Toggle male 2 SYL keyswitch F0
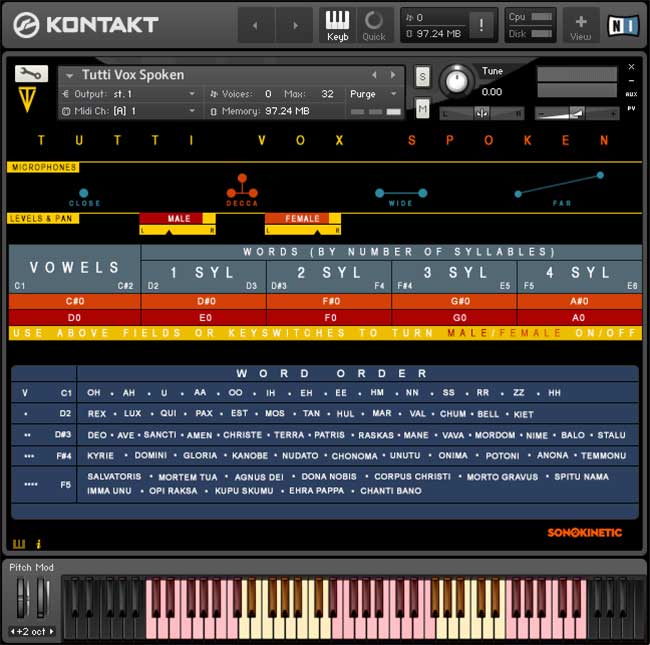Image resolution: width=650 pixels, height=645 pixels. tap(329, 318)
